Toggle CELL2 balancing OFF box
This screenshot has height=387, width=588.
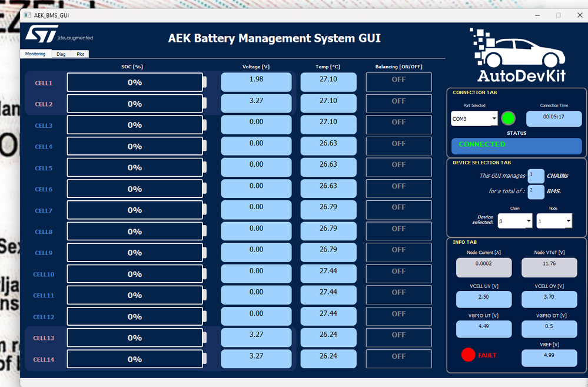398,104
